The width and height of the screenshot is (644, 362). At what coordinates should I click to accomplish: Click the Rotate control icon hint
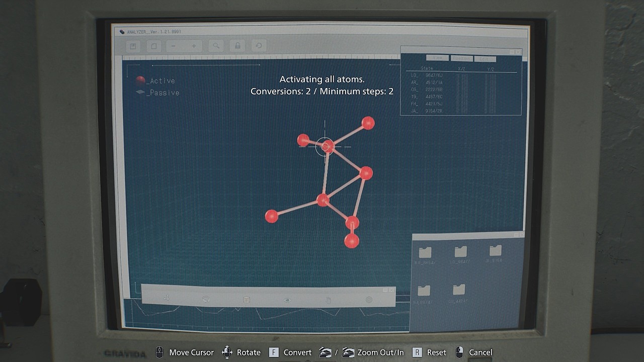pyautogui.click(x=227, y=352)
